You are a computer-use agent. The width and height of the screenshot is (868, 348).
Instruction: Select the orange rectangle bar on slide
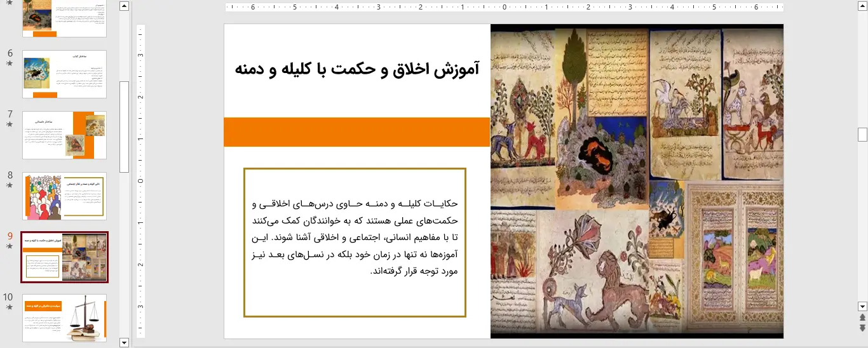pyautogui.click(x=357, y=132)
